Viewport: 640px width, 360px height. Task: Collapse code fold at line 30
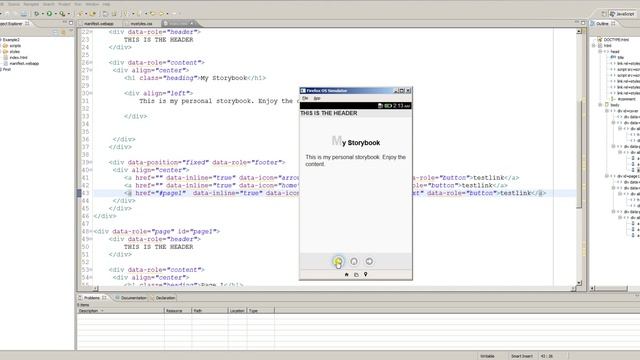[x=91, y=93]
